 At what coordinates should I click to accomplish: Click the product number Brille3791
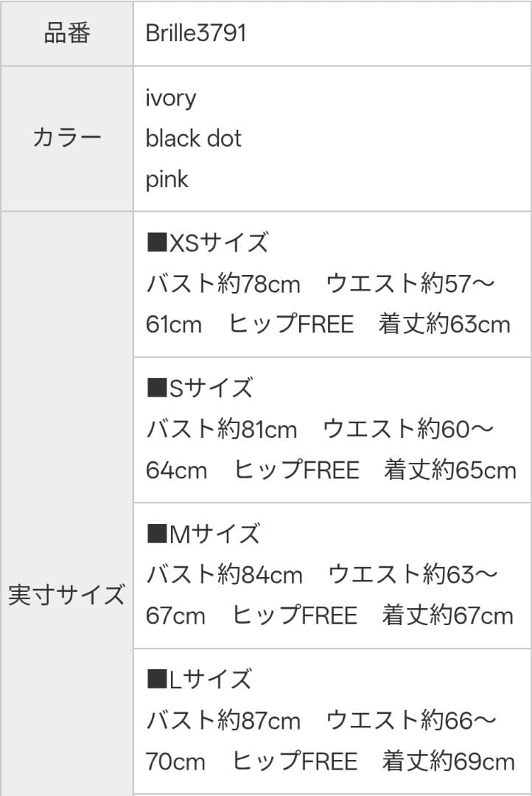click(195, 34)
